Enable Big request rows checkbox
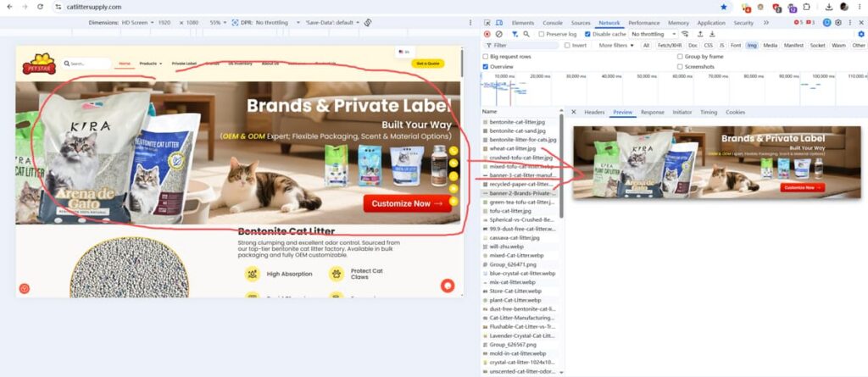The width and height of the screenshot is (868, 377). (486, 57)
